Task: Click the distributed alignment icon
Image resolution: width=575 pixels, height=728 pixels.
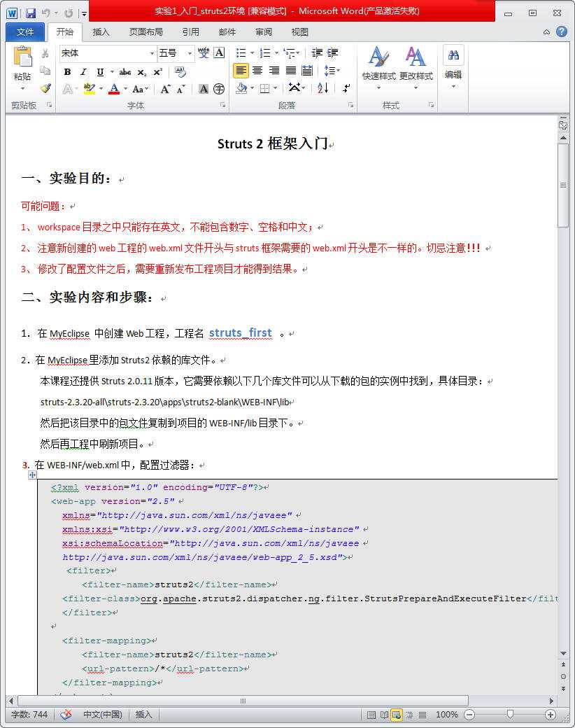Action: point(307,71)
